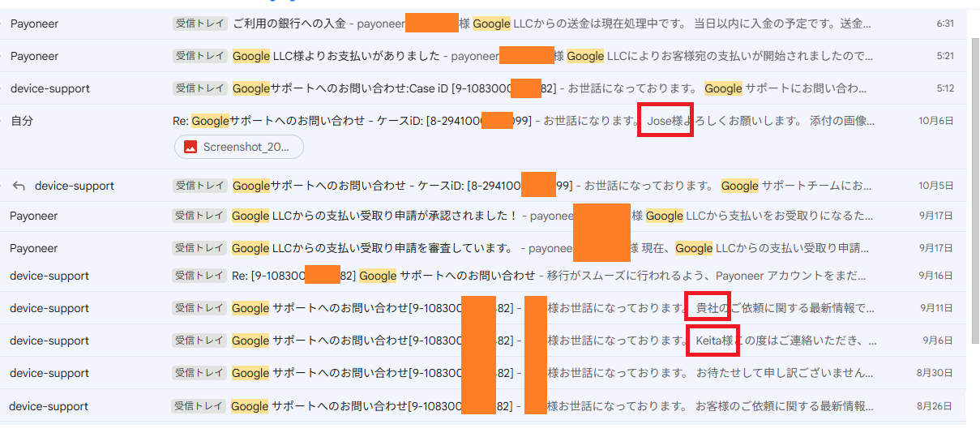Click the 6:31 timestamp
The height and width of the screenshot is (437, 980).
(945, 24)
